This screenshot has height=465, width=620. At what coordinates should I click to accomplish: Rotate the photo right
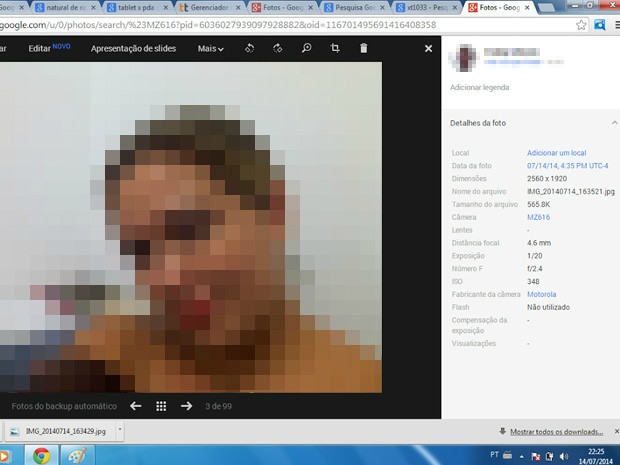pyautogui.click(x=278, y=48)
